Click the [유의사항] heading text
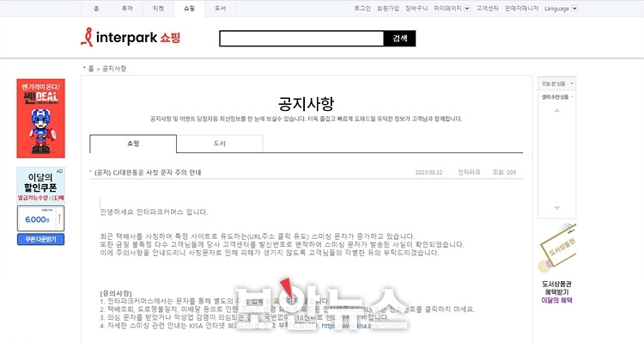644x343 pixels. [116, 293]
